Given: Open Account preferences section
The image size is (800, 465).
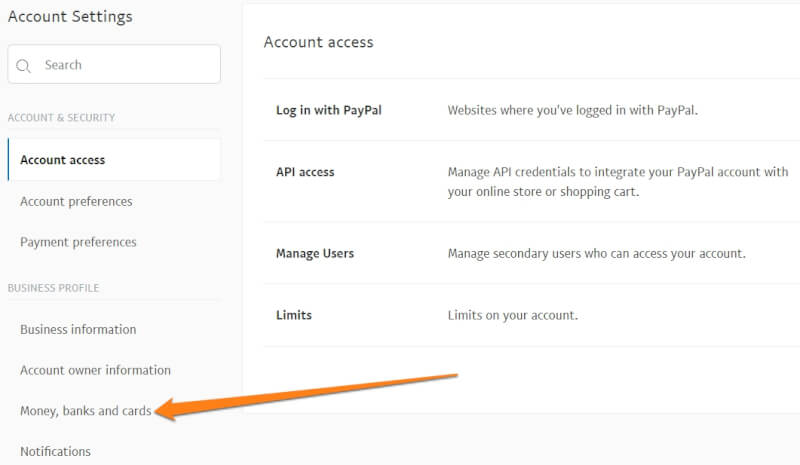Looking at the screenshot, I should click(x=76, y=202).
